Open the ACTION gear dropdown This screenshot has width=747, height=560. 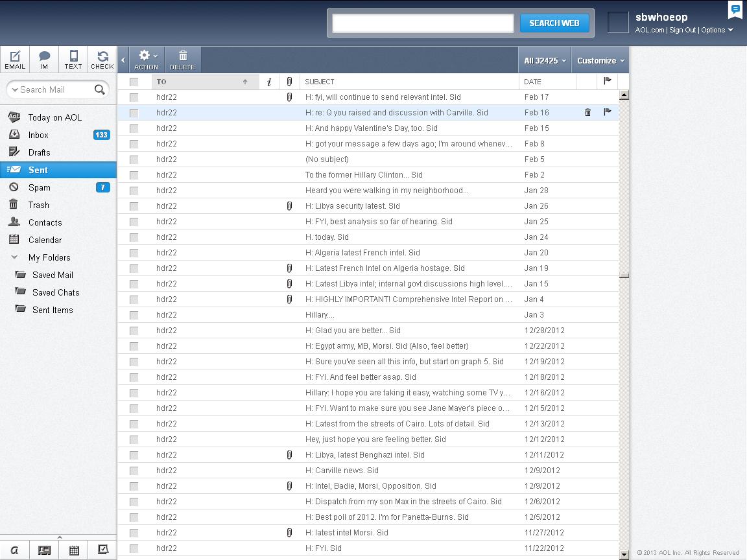(147, 60)
